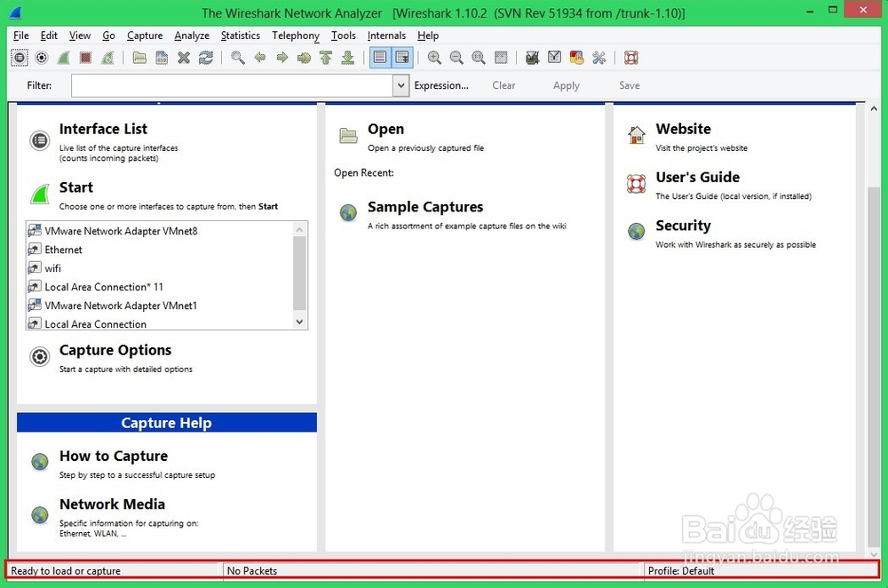The width and height of the screenshot is (888, 588).
Task: Open the View menu
Action: [x=80, y=36]
